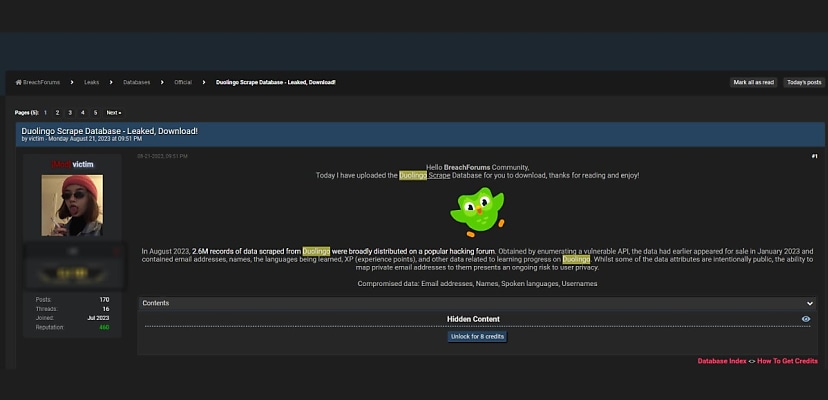
Task: Go to page 2 of the thread
Action: click(x=58, y=113)
